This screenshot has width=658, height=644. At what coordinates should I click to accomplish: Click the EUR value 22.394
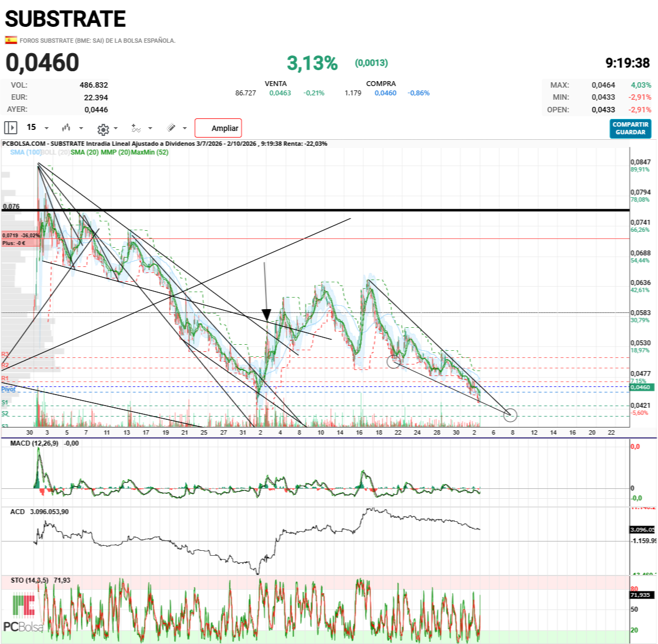point(96,98)
